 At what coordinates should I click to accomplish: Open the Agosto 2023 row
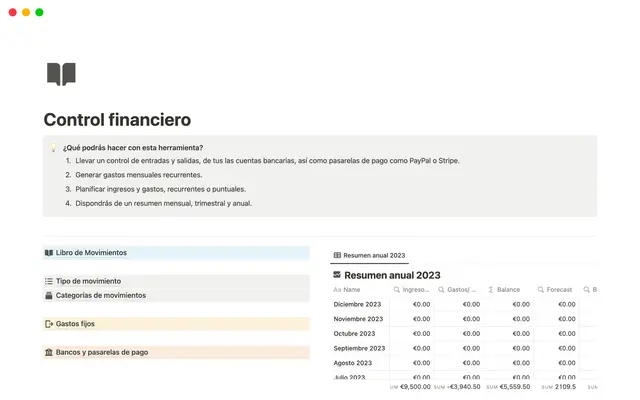click(x=353, y=363)
